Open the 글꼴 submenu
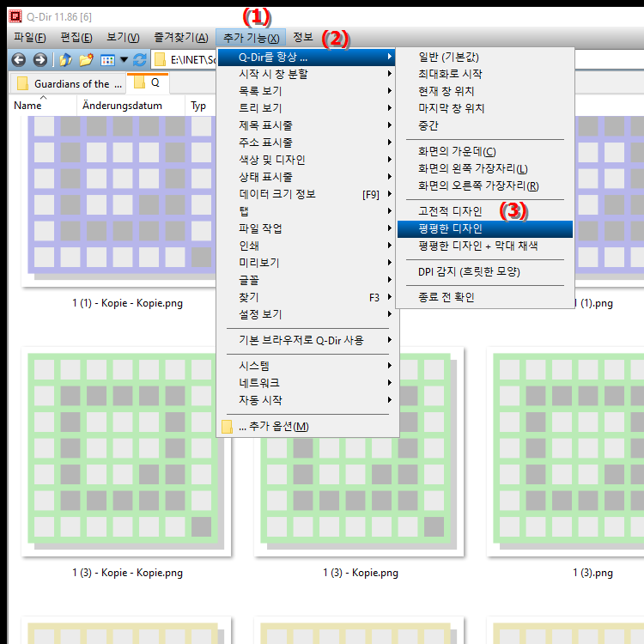Screen dimensions: 644x644 tap(307, 280)
